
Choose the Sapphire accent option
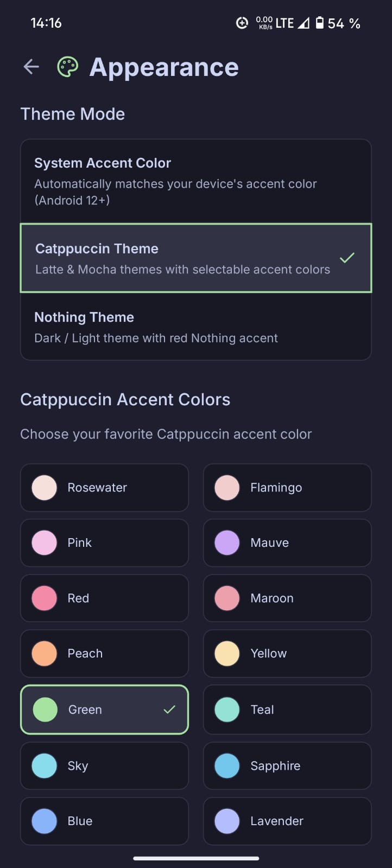coord(287,765)
